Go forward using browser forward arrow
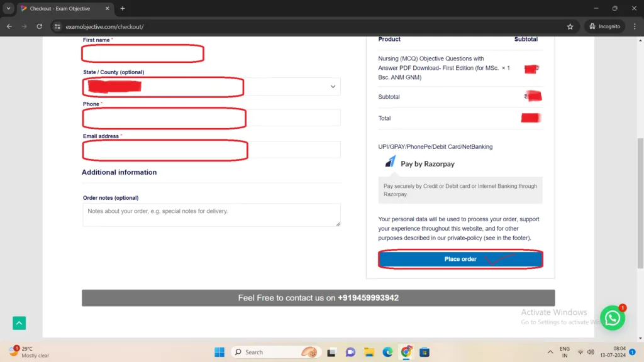644x362 pixels. pos(25,26)
